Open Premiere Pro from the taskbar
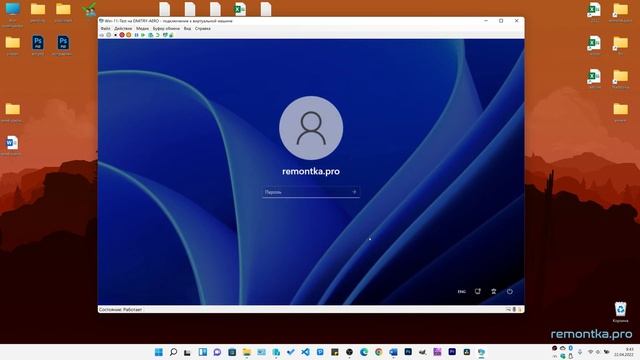The image size is (640, 360). [452, 352]
